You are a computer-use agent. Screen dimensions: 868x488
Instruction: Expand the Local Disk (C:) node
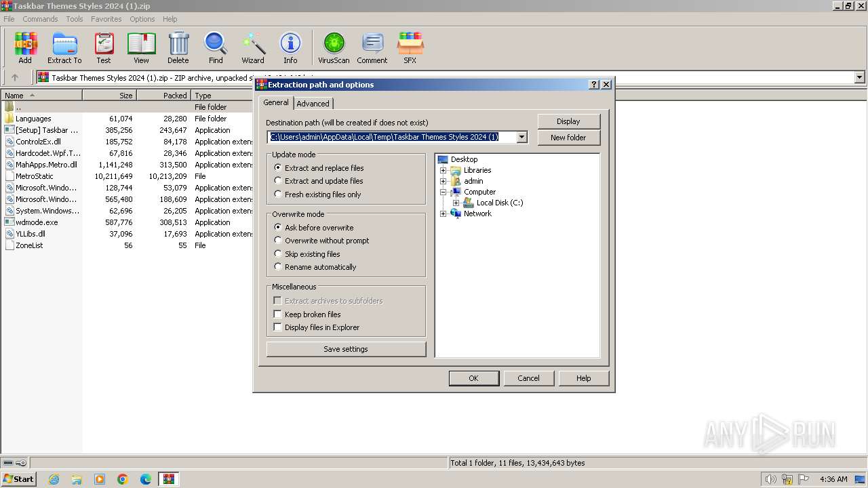[x=456, y=203]
